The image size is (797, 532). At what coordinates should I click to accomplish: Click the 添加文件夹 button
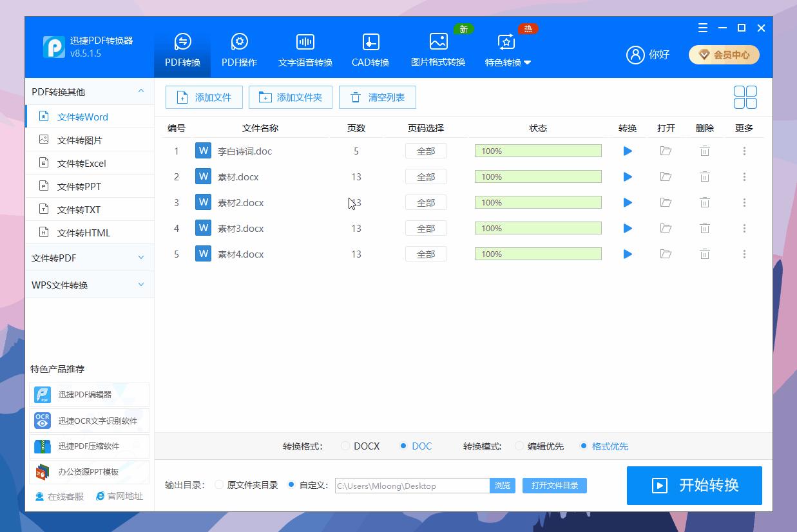pos(291,97)
